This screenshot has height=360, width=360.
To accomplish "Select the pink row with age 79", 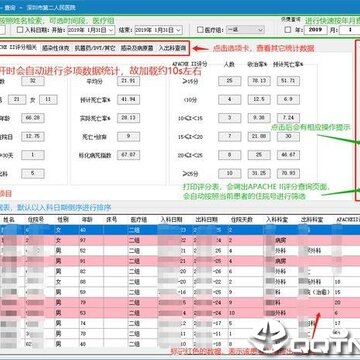I will [180, 303].
